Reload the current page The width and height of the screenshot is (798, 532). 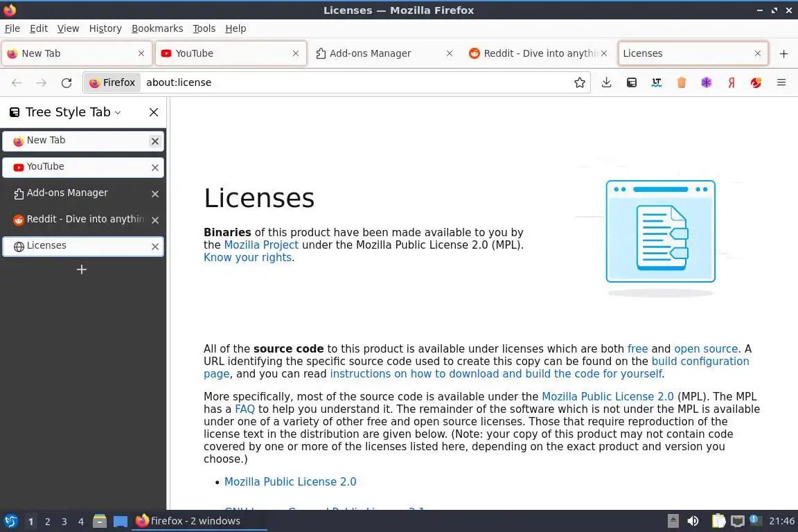(x=66, y=82)
